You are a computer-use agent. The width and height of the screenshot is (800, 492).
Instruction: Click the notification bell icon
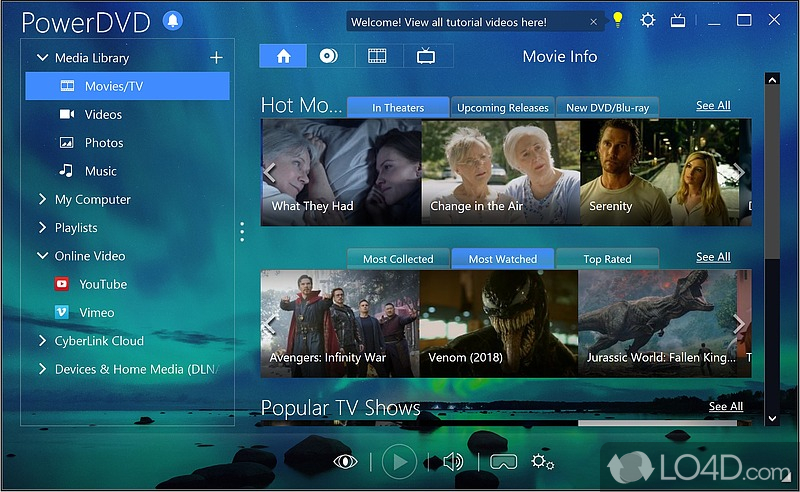[173, 20]
